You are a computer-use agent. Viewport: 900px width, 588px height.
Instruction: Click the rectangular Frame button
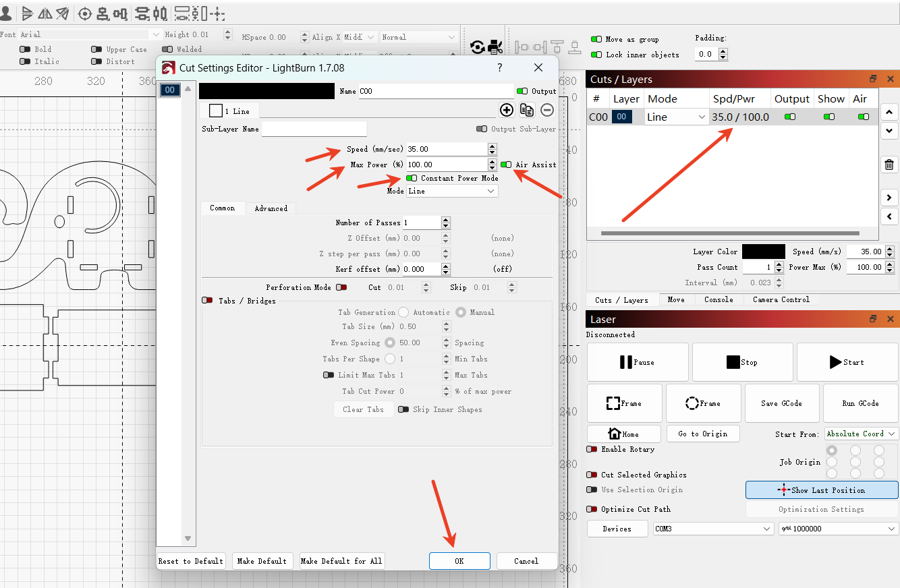pyautogui.click(x=625, y=403)
